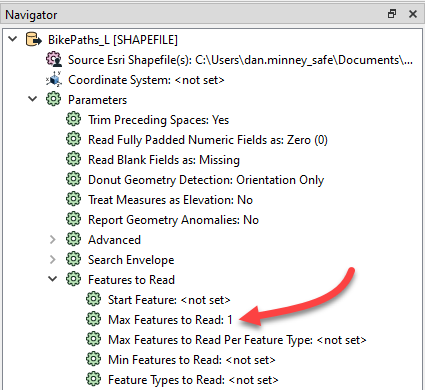Click the BikePaths_L reader database icon

pos(34,40)
